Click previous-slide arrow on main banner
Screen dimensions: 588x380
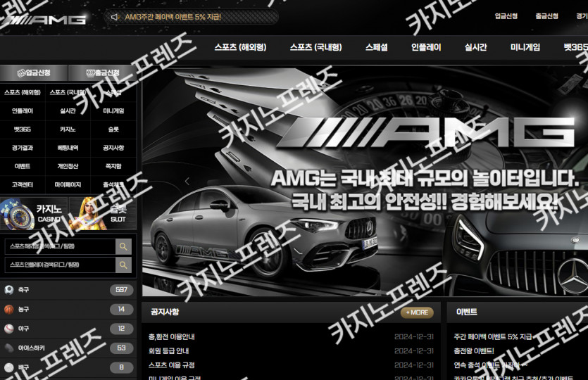[187, 182]
